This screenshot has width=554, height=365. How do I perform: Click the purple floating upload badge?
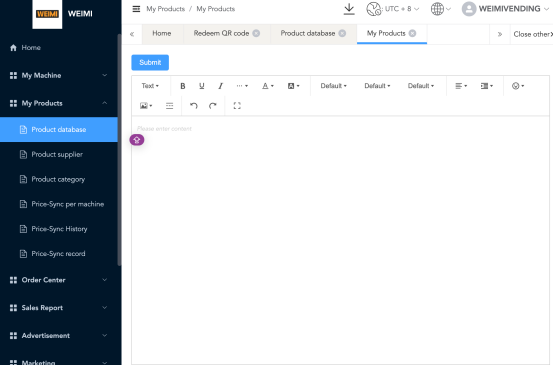click(137, 140)
